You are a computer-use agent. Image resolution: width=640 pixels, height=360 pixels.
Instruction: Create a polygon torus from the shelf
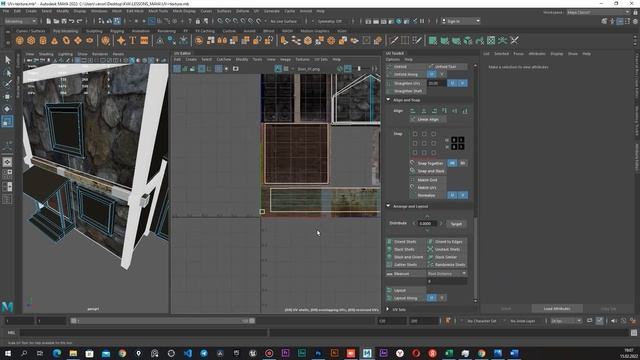(66, 40)
